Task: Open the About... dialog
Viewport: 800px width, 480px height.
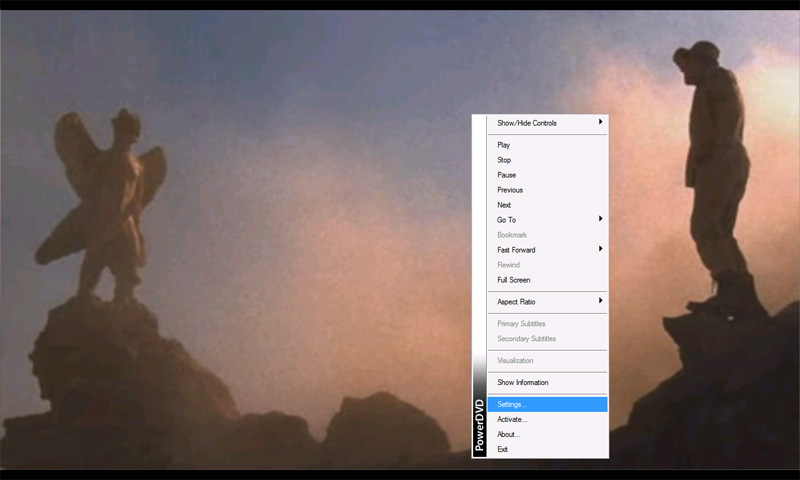Action: pyautogui.click(x=547, y=435)
